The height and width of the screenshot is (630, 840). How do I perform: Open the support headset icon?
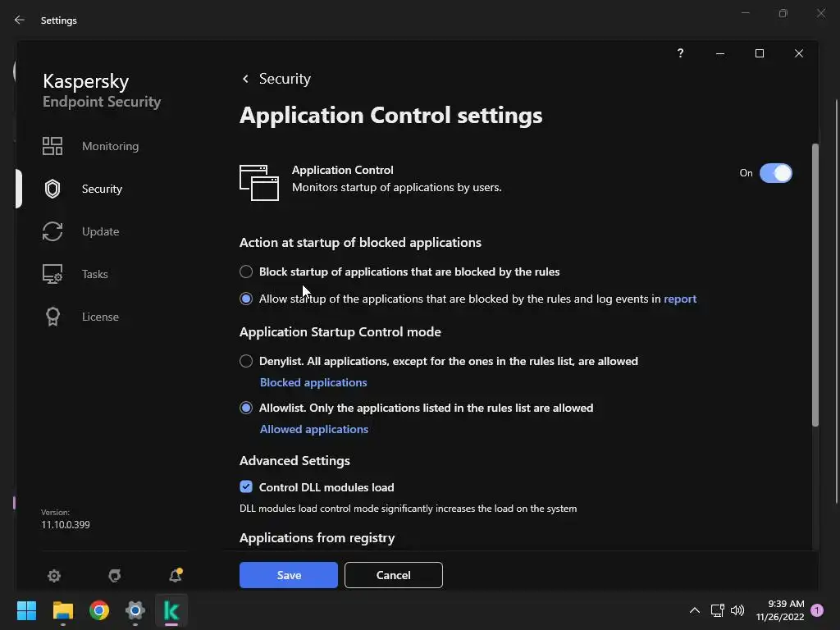coord(115,575)
